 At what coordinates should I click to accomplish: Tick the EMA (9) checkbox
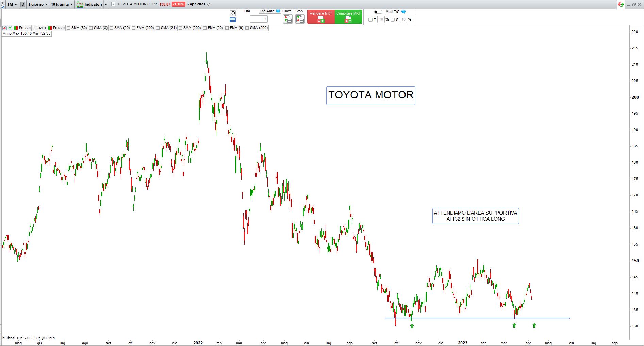point(227,28)
